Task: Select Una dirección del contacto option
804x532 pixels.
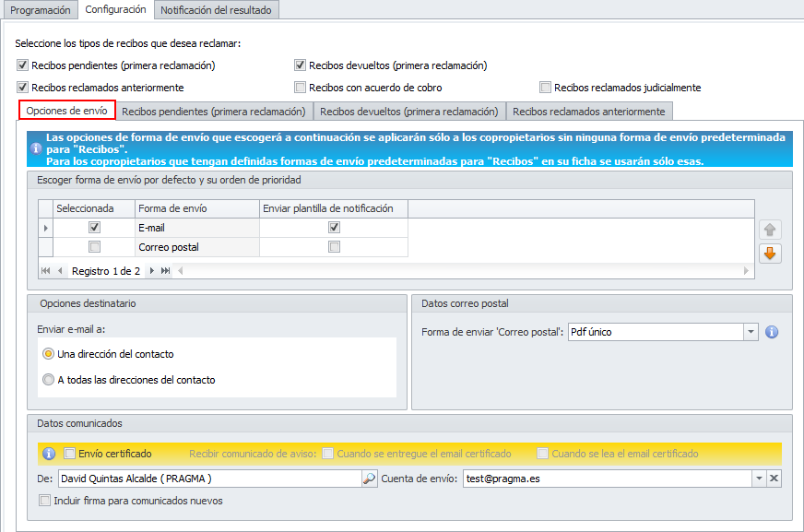Action: 48,354
